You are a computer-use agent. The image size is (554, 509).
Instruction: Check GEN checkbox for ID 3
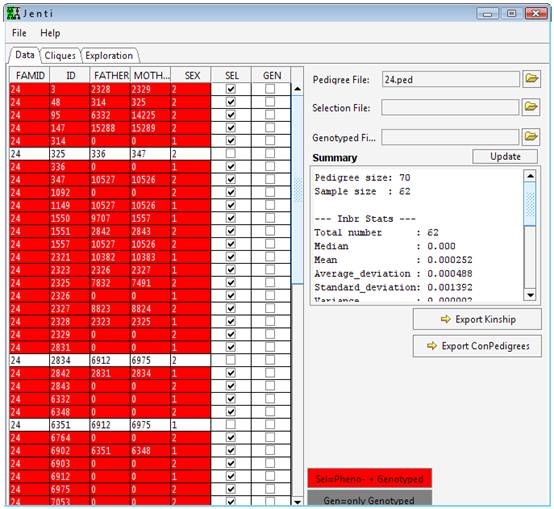(270, 89)
